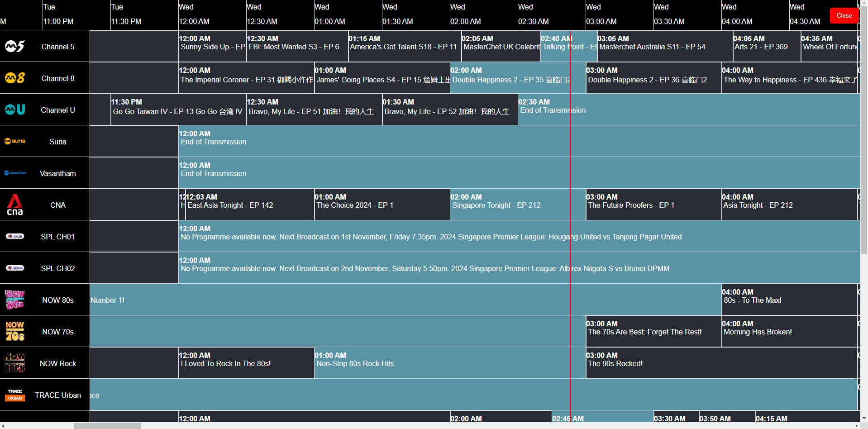Select SPL CH01 No Programme available entry
868x429 pixels.
coord(519,236)
